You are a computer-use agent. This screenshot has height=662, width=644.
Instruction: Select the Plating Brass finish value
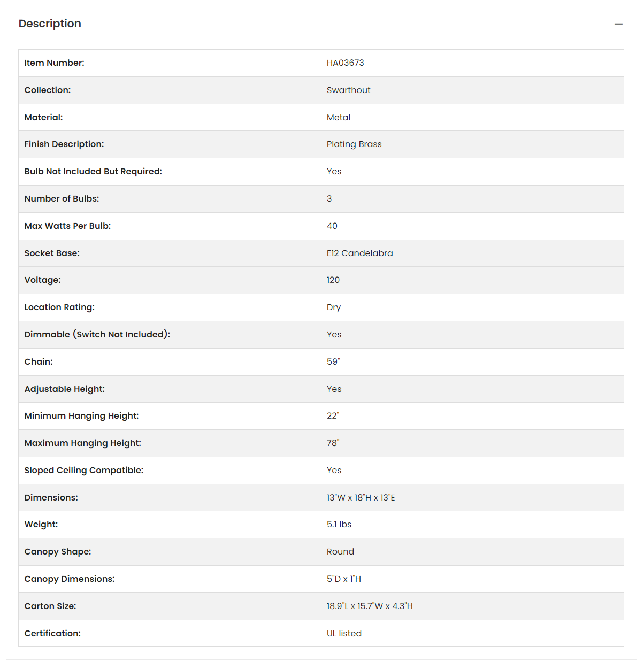click(x=354, y=144)
